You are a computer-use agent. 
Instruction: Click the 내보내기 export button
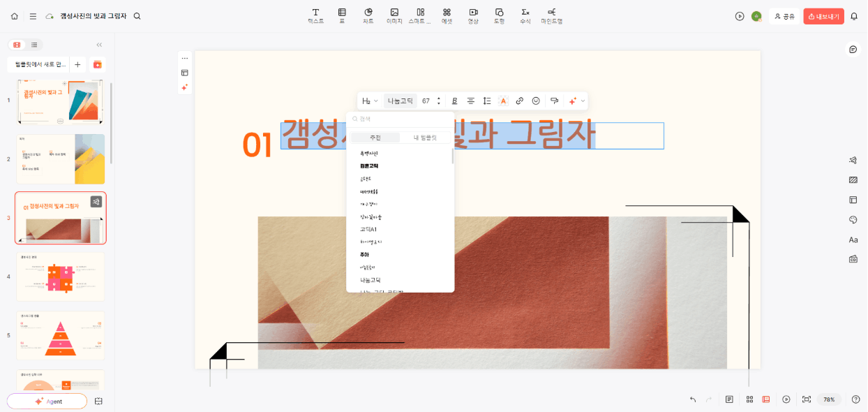(823, 16)
